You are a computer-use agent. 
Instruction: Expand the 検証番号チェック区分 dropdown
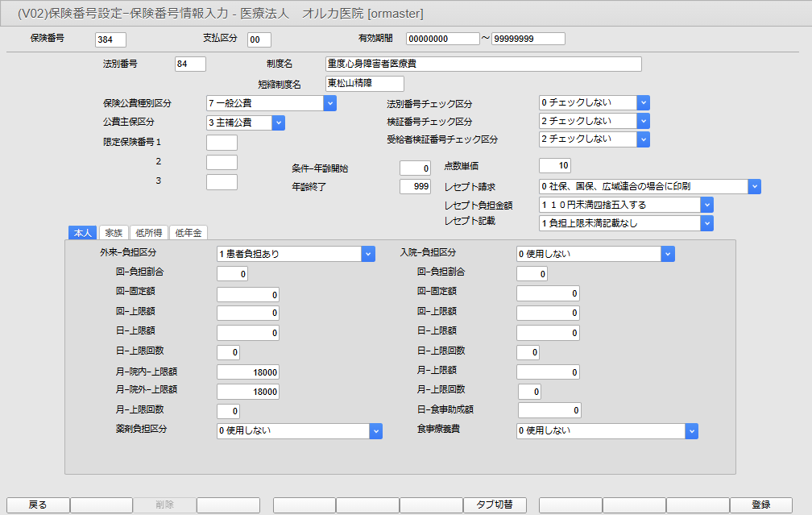643,121
